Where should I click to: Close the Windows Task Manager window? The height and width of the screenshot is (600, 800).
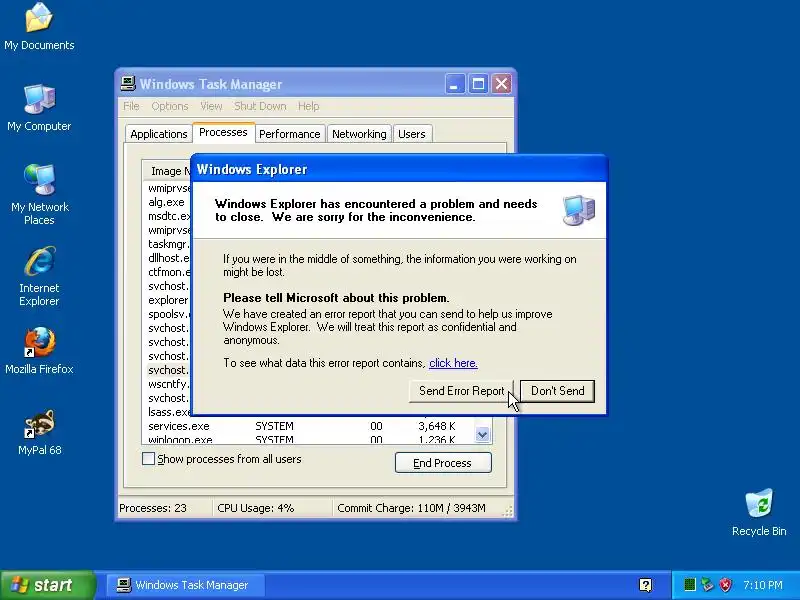[x=502, y=84]
